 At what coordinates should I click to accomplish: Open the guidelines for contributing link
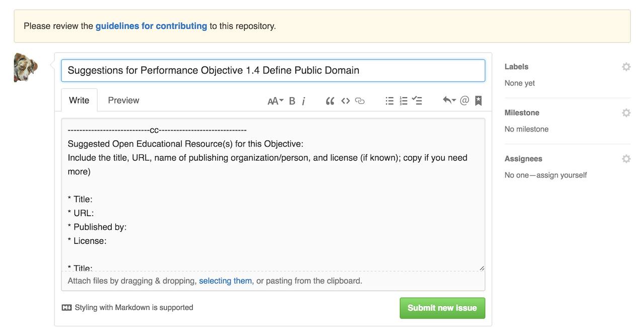click(151, 26)
